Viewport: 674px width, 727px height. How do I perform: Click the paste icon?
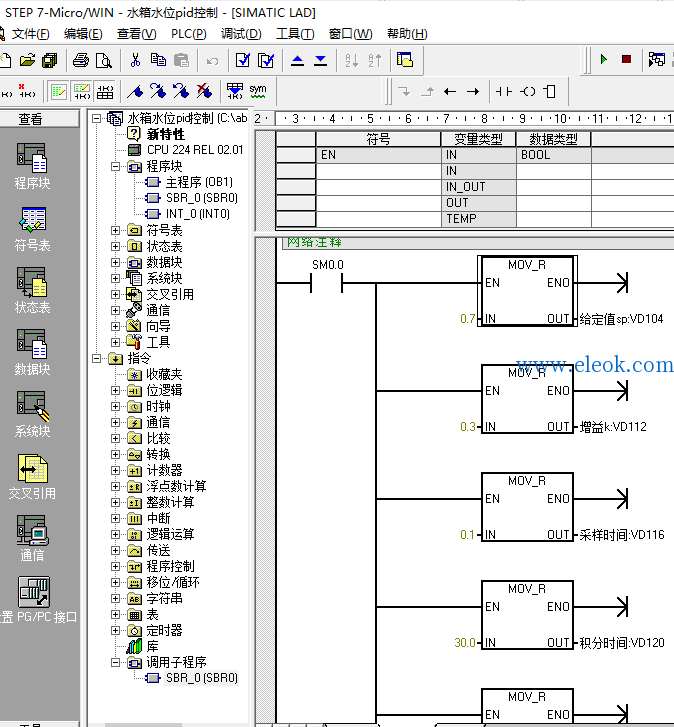tap(181, 60)
